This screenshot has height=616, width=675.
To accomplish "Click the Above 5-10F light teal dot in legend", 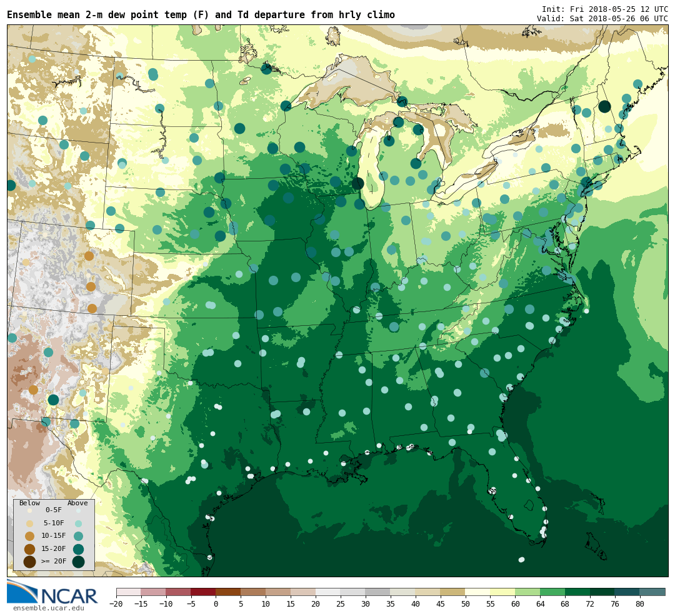I will [x=78, y=523].
